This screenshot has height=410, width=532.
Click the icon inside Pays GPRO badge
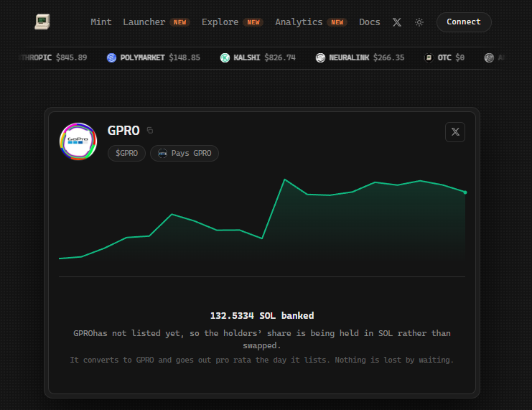pos(162,154)
